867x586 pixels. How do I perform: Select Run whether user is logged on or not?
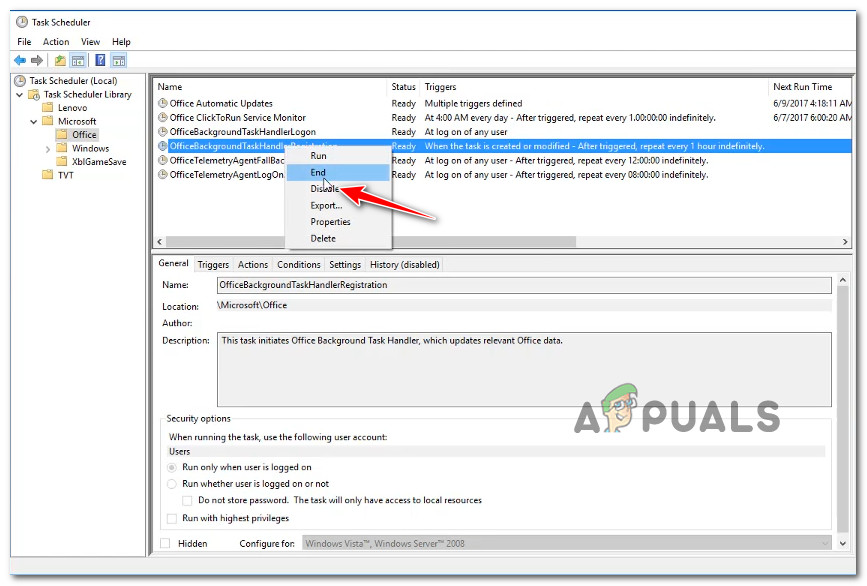tap(172, 484)
